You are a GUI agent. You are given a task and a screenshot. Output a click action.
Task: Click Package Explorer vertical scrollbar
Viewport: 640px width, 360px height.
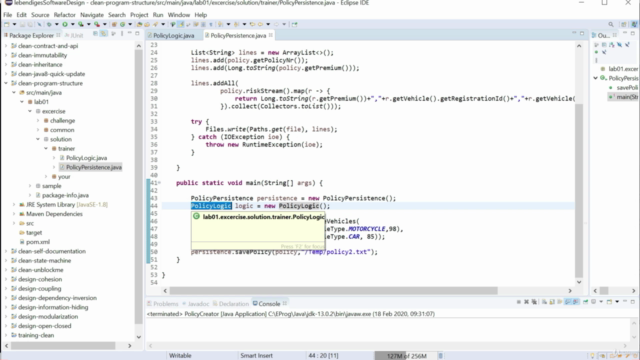139,187
